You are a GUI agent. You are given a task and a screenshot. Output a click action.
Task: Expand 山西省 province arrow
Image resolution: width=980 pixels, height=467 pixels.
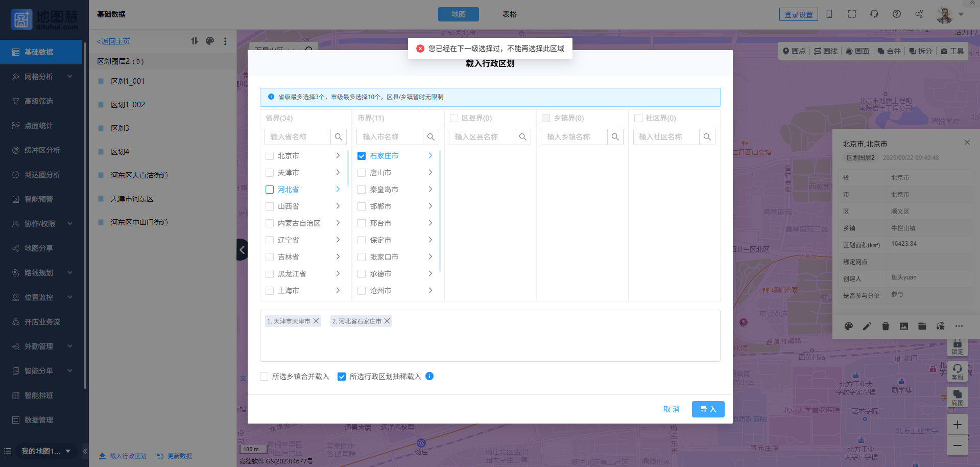pos(338,206)
